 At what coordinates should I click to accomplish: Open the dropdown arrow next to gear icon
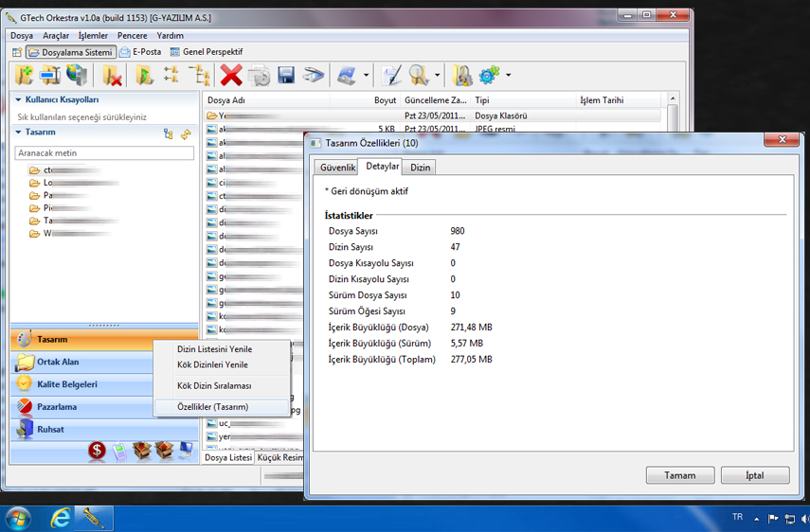point(509,76)
